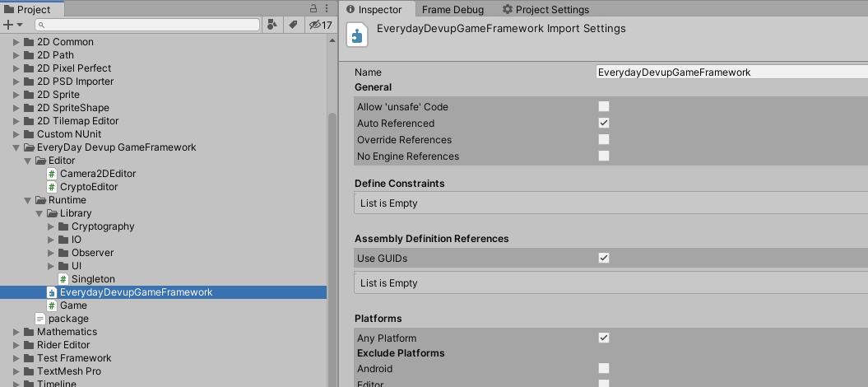This screenshot has height=387, width=868.
Task: Click the TextMesh Pro folder icon
Action: pyautogui.click(x=29, y=371)
